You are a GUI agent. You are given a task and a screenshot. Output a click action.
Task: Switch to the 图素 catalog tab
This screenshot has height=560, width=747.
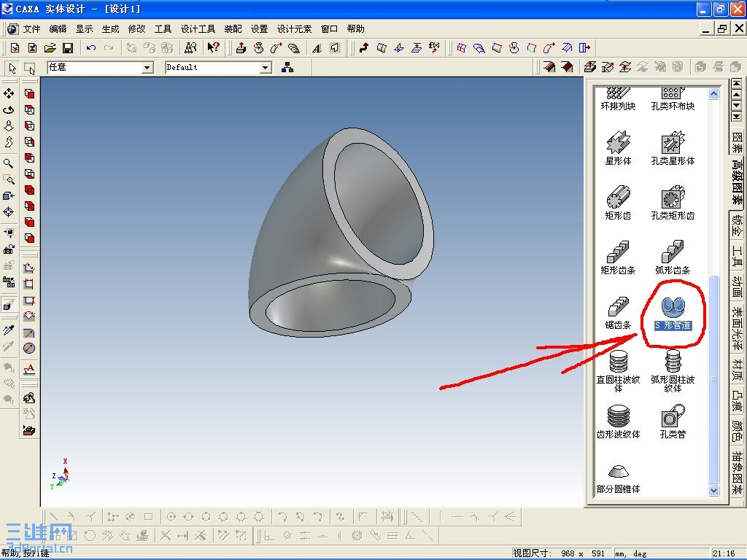coord(737,141)
